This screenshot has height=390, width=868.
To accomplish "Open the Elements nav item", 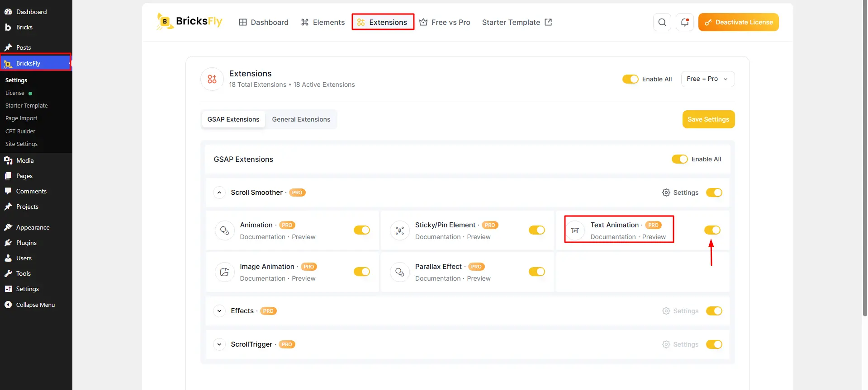I will (x=323, y=22).
